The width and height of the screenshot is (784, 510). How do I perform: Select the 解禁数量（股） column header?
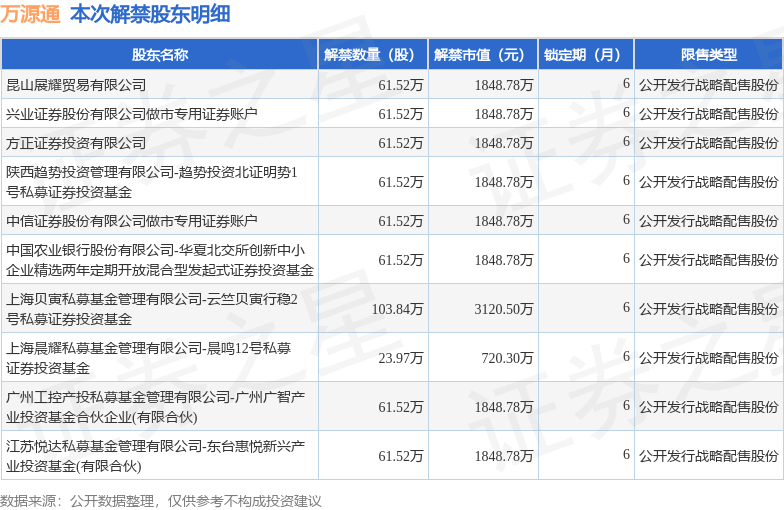(373, 54)
